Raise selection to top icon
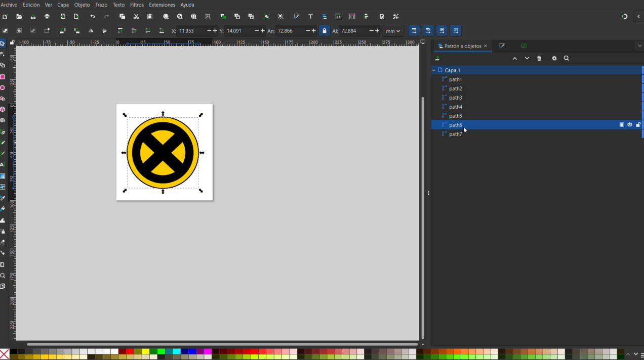This screenshot has width=644, height=360. point(120,31)
